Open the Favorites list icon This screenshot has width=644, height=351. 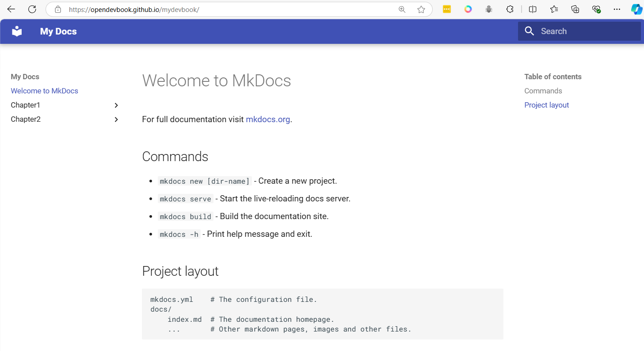point(554,9)
